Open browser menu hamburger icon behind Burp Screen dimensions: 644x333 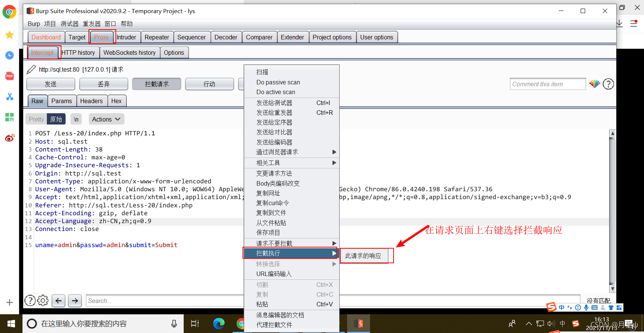pos(634,24)
